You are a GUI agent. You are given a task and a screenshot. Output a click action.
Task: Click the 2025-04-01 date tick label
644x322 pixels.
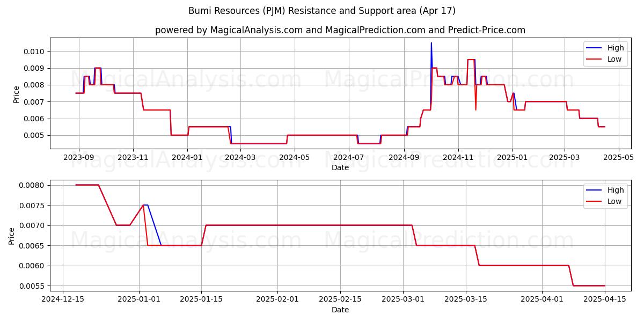coord(542,300)
